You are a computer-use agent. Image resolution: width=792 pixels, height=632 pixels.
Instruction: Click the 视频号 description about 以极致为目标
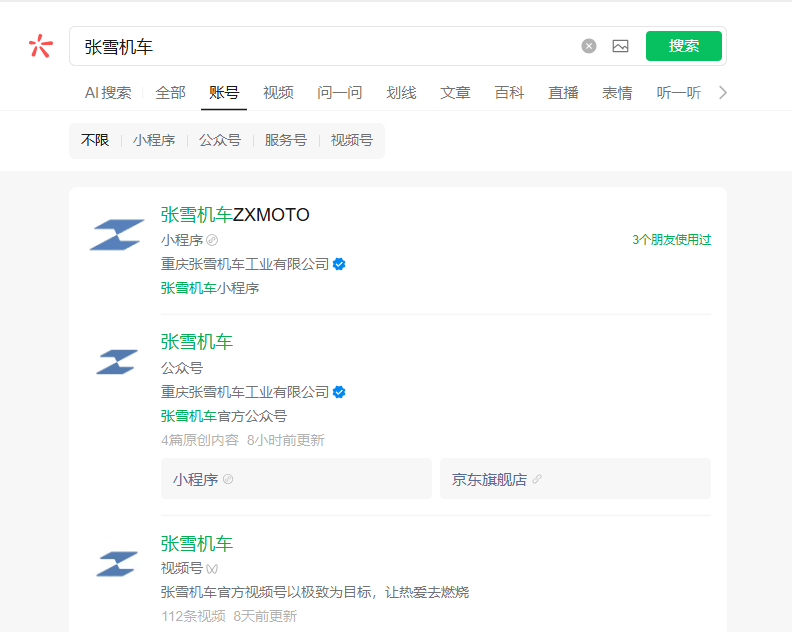pos(315,592)
